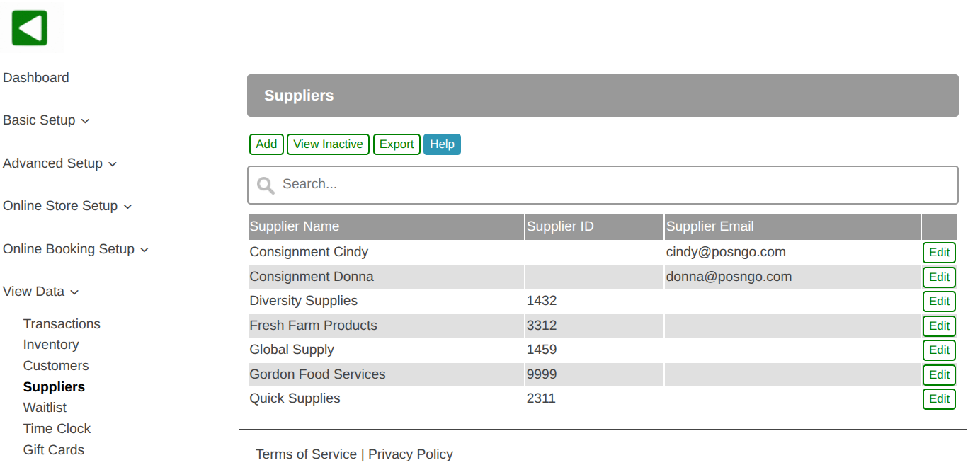The width and height of the screenshot is (980, 465).
Task: Click the green back arrow icon
Action: point(30,28)
